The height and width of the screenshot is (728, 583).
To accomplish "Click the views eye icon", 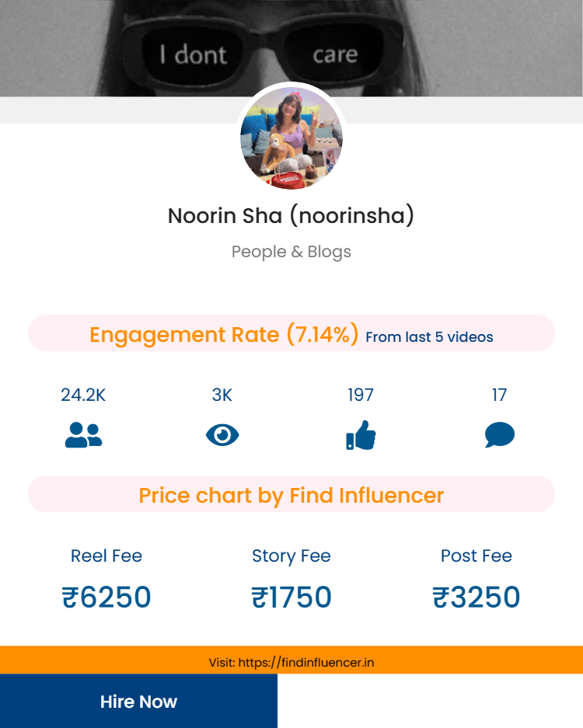I will pos(222,435).
